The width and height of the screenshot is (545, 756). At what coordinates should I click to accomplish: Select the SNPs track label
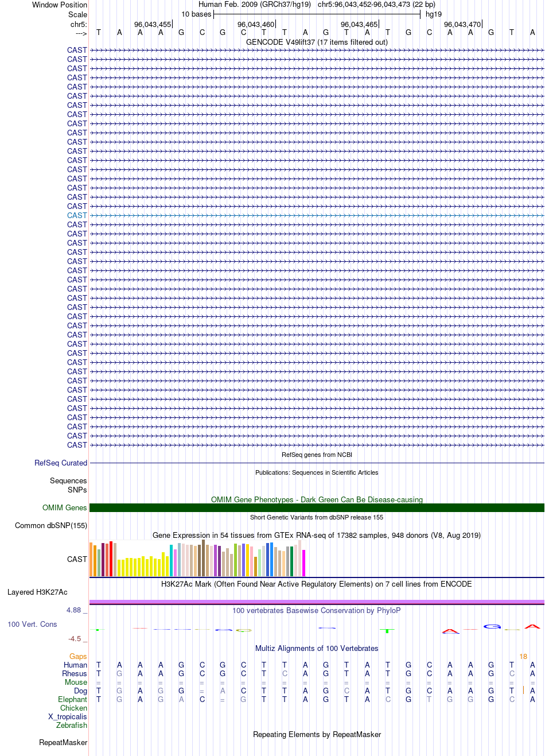tap(77, 490)
